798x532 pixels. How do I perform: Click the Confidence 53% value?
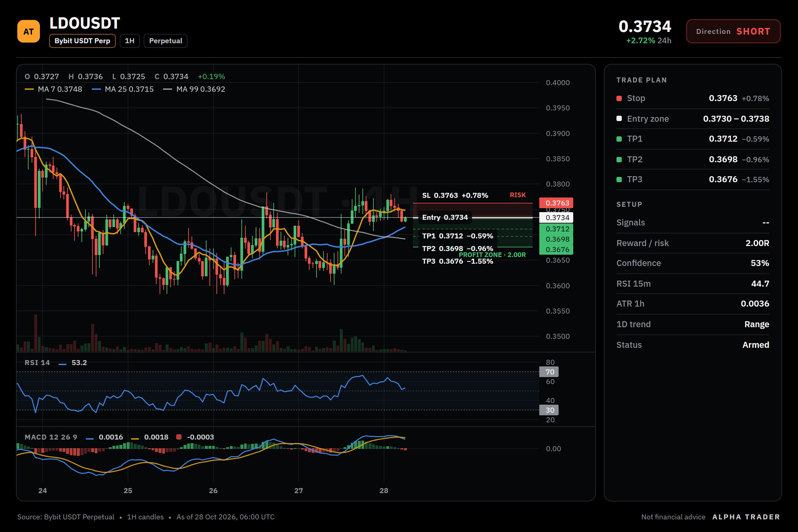(760, 263)
